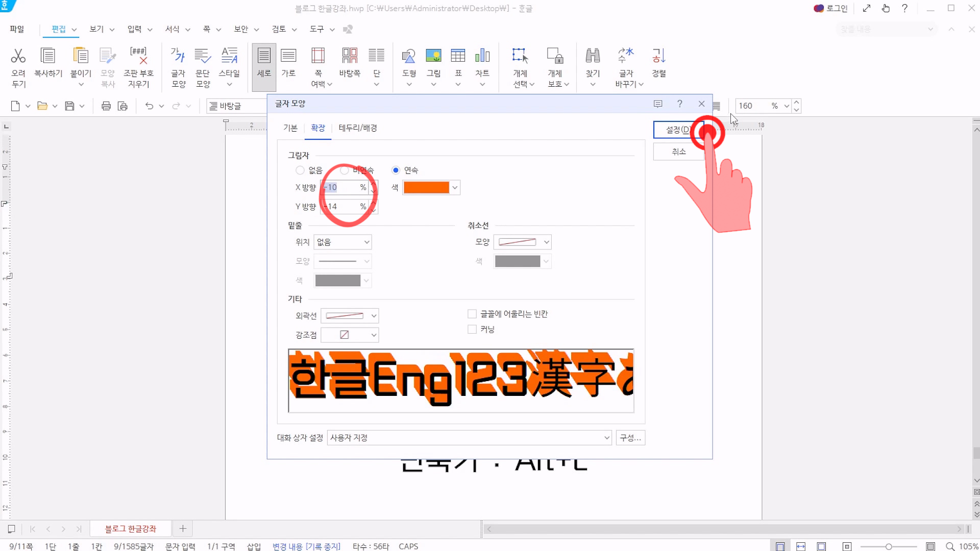This screenshot has width=980, height=551.
Task: Click the 그림 picture icon
Action: (433, 56)
